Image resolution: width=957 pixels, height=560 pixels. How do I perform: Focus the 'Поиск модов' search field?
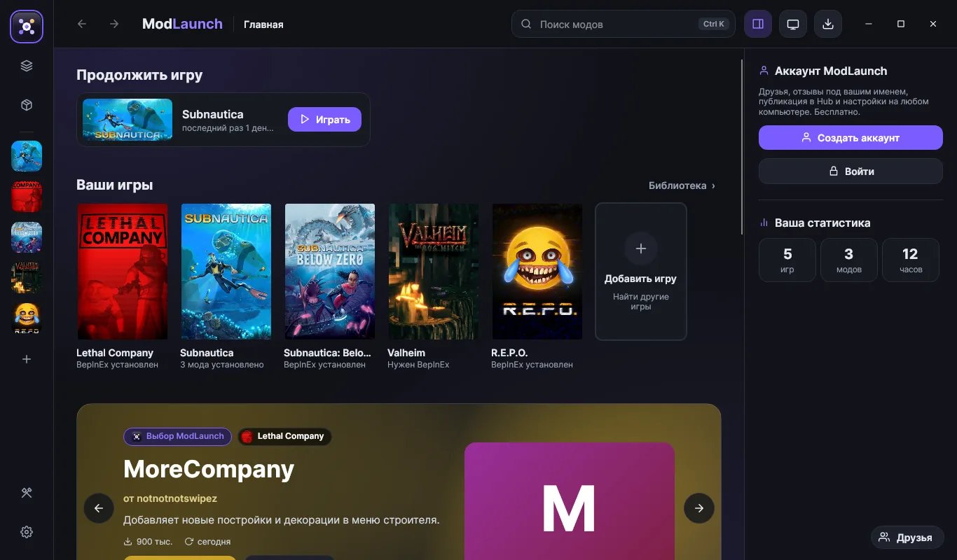tap(624, 24)
